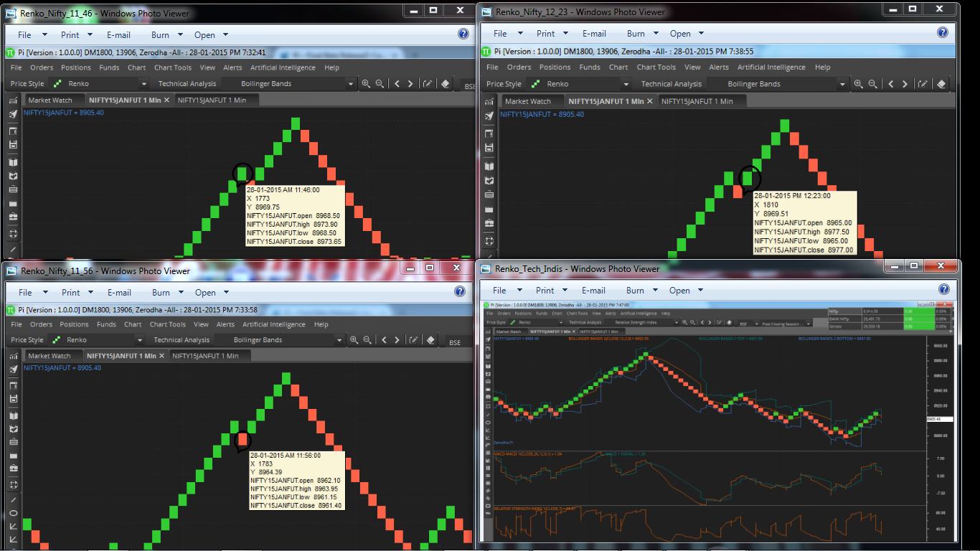
Task: Select eraser icon in Renko_Nifty_12_23 toolbar
Action: pyautogui.click(x=941, y=84)
